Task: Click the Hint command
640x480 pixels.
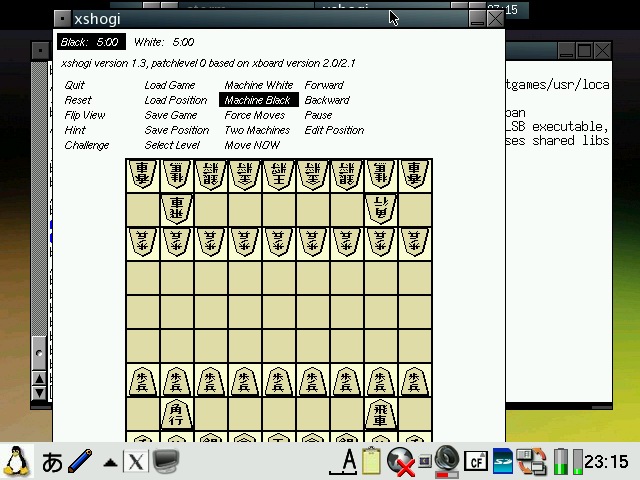Action: [75, 130]
